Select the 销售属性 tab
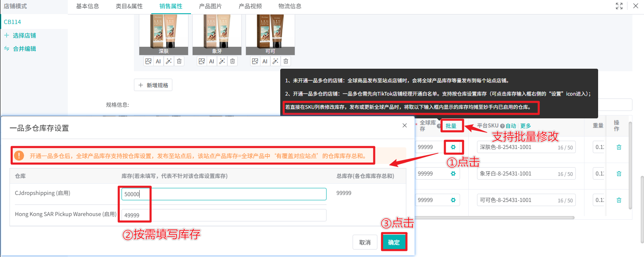Image resolution: width=644 pixels, height=257 pixels. coord(171,6)
